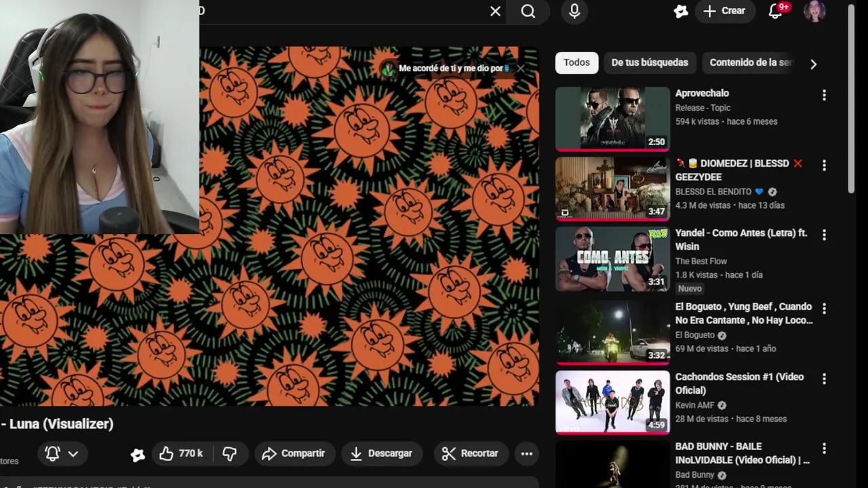Viewport: 868px width, 488px height.
Task: Open options menu for Como Antes video
Action: coord(824,235)
